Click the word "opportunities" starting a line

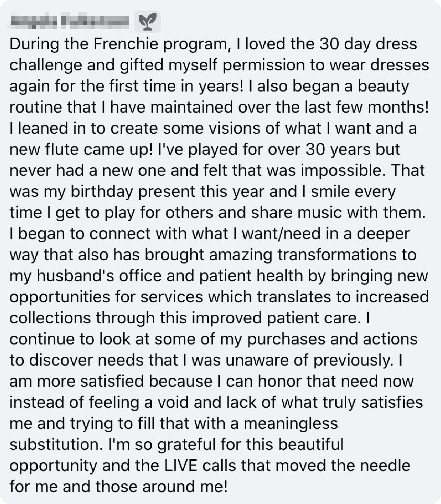point(60,297)
